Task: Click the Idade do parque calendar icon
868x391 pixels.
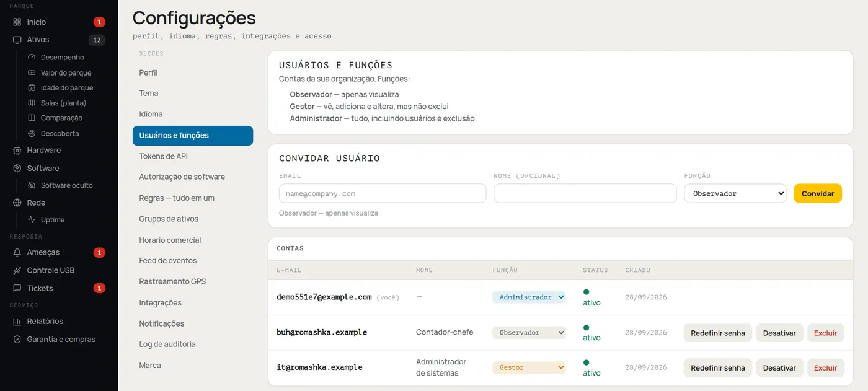Action: [x=32, y=88]
